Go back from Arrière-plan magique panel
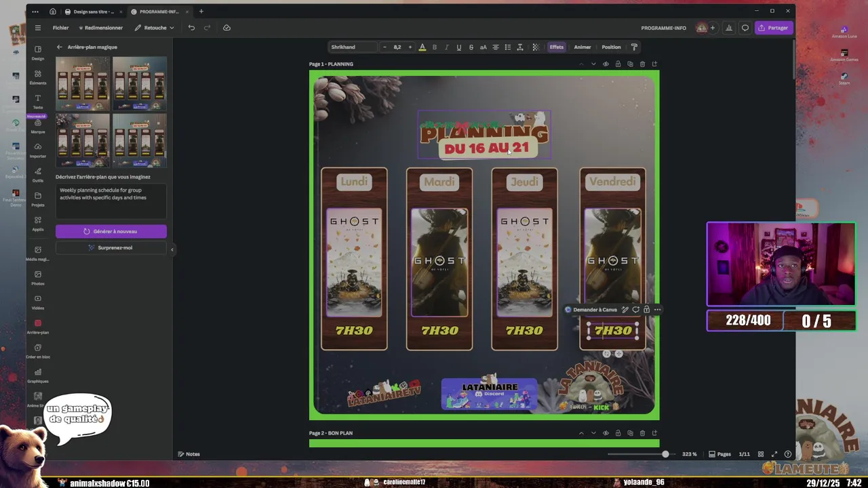868x488 pixels. coord(59,47)
